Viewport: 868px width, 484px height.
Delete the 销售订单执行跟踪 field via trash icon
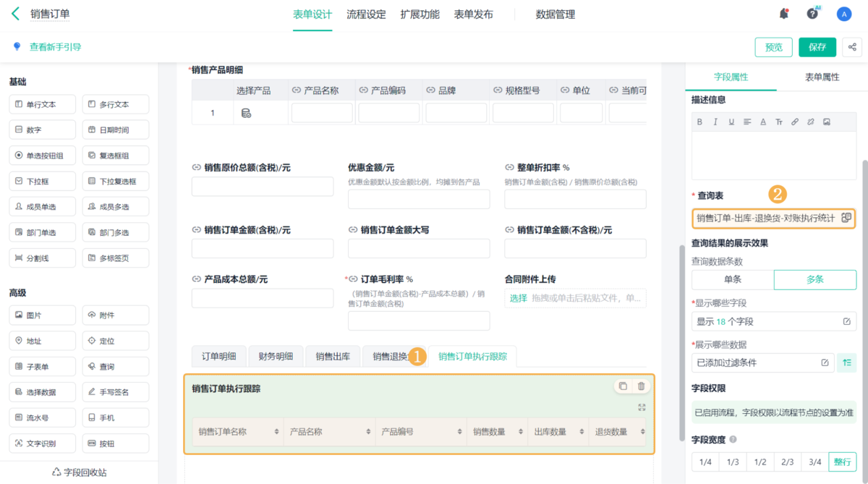(641, 386)
